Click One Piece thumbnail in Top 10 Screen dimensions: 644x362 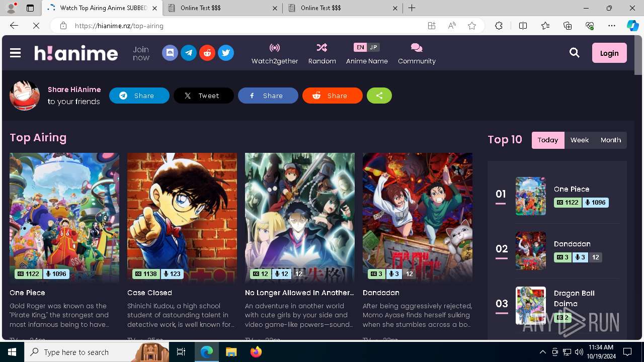531,196
